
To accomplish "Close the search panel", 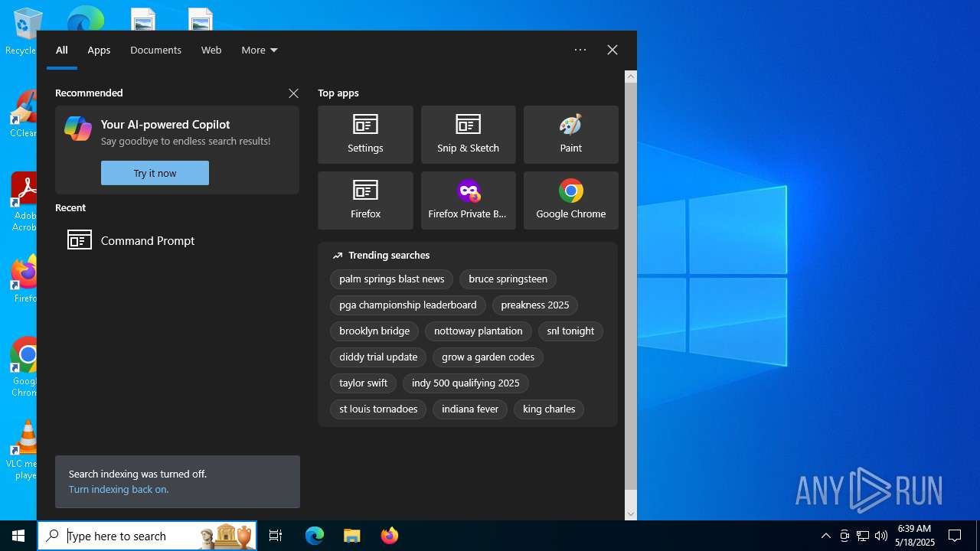I will tap(612, 50).
